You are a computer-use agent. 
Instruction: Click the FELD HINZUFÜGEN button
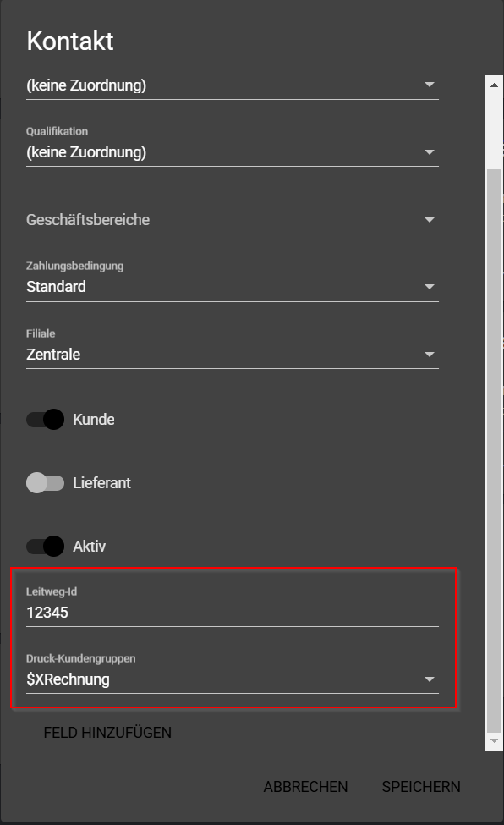107,733
